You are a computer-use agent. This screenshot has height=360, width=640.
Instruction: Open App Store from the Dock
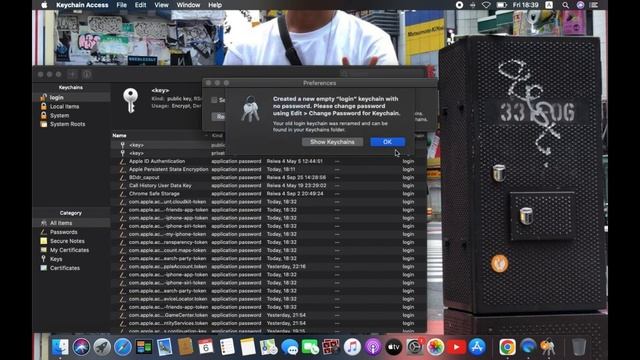(477, 347)
